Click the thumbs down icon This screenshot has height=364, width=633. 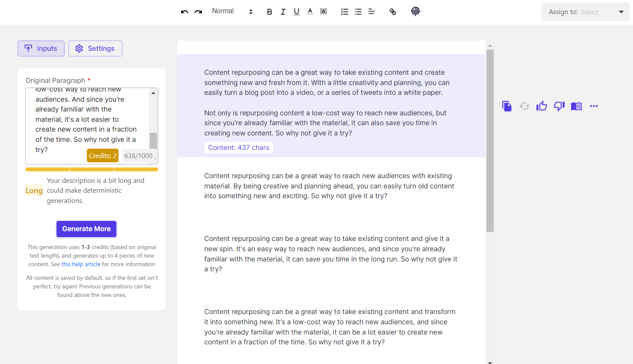(559, 106)
